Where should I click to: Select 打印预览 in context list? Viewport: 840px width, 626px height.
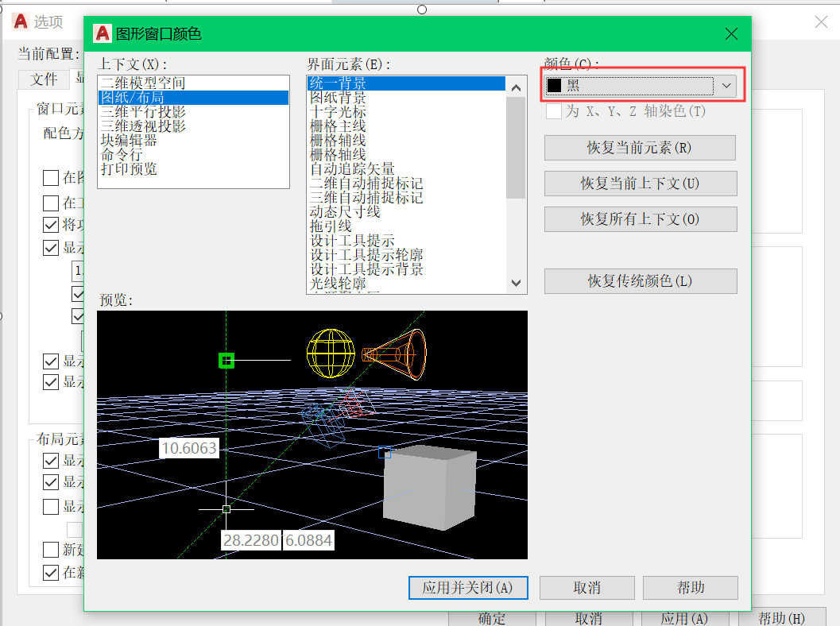pyautogui.click(x=193, y=168)
